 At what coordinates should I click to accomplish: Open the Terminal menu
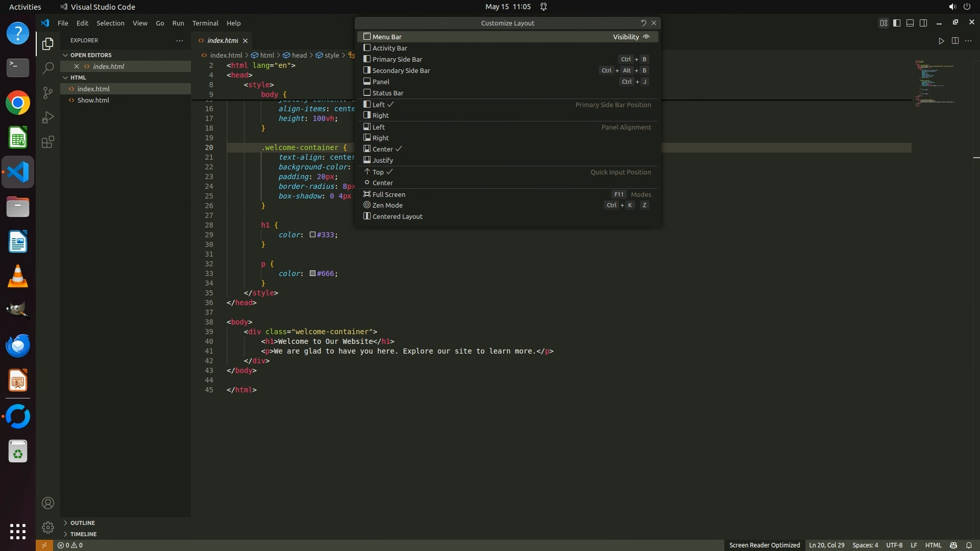pos(205,23)
